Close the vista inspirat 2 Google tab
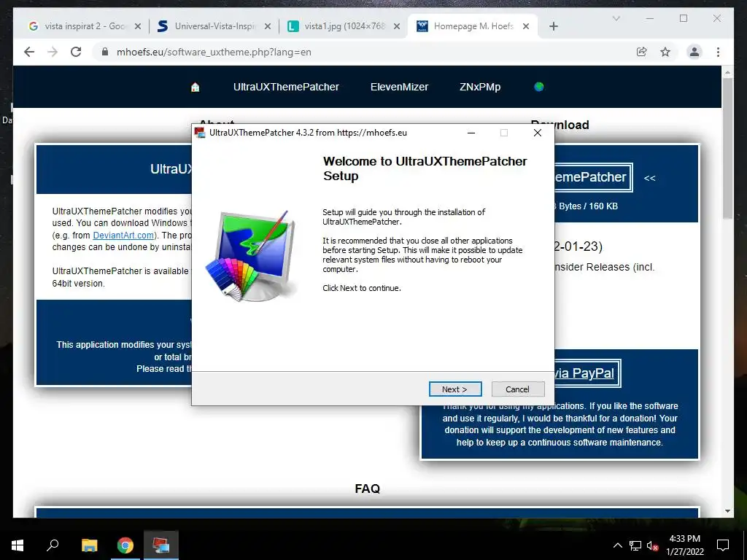The height and width of the screenshot is (560, 747). 138,27
